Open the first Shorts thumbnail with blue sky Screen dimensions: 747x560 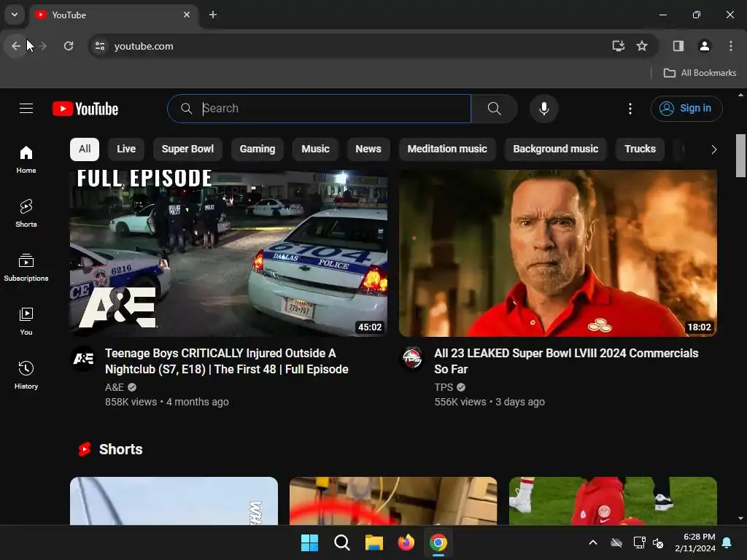tap(174, 501)
